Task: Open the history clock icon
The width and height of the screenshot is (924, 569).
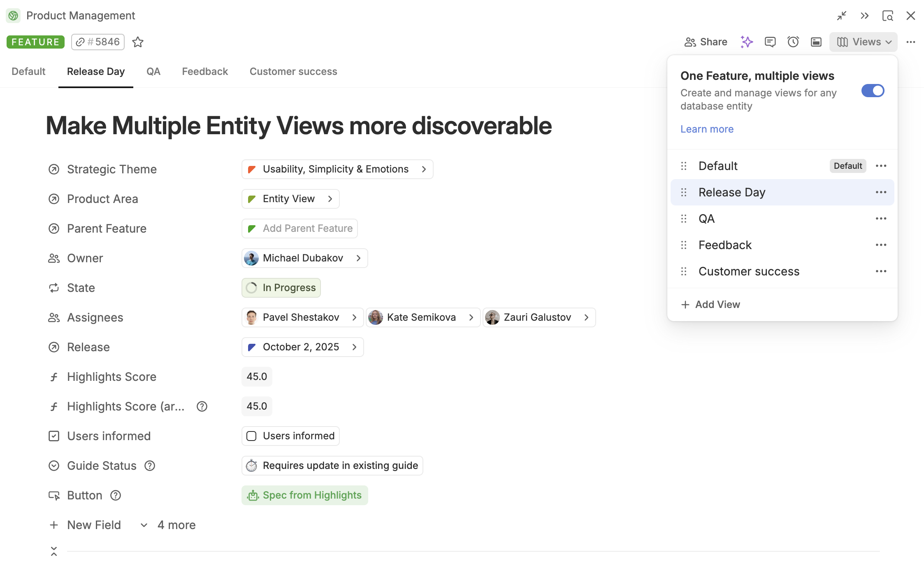Action: click(793, 42)
